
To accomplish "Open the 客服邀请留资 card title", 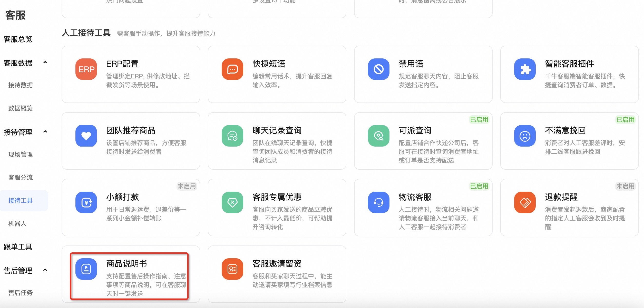I will coord(277,264).
